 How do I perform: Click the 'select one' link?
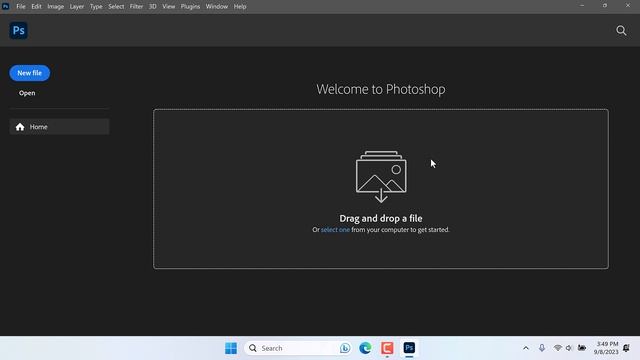(335, 230)
